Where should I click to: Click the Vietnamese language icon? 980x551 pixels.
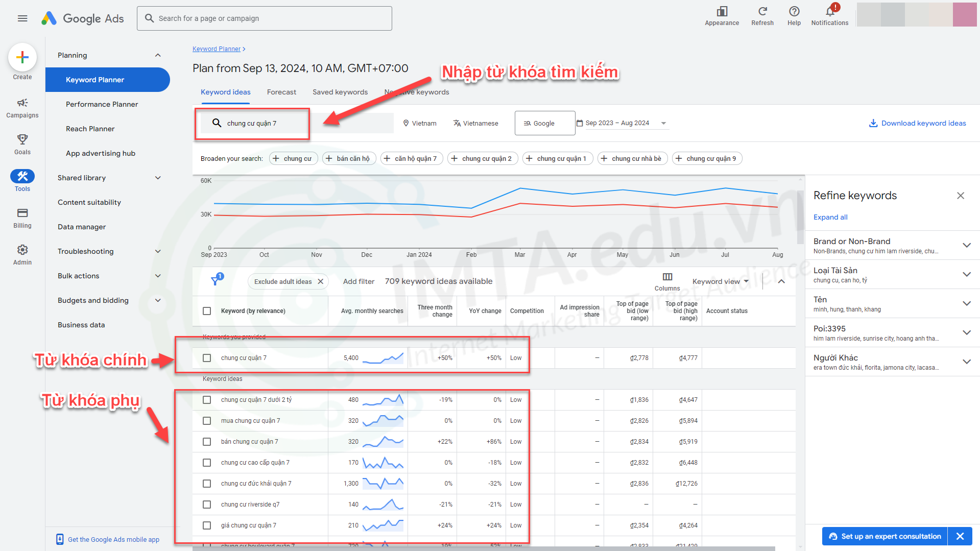coord(457,123)
